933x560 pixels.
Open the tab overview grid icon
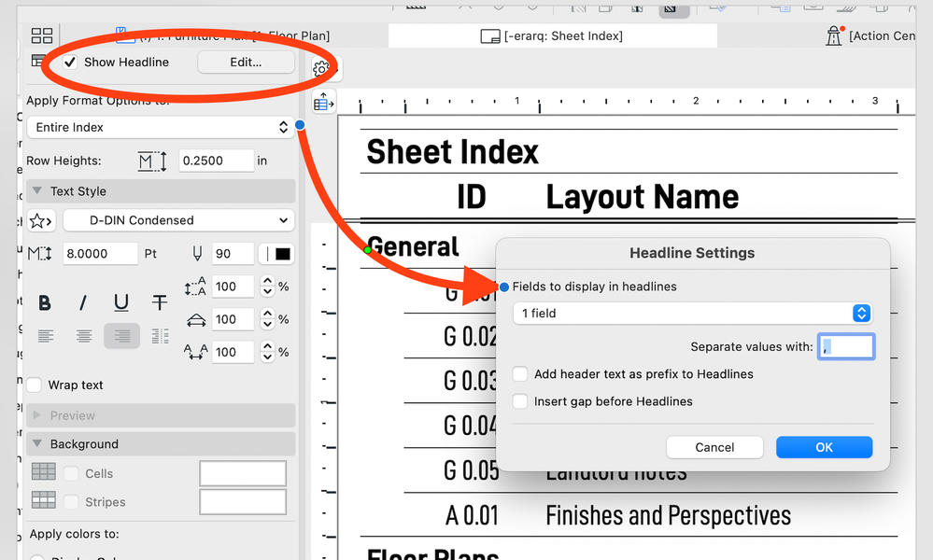point(42,35)
